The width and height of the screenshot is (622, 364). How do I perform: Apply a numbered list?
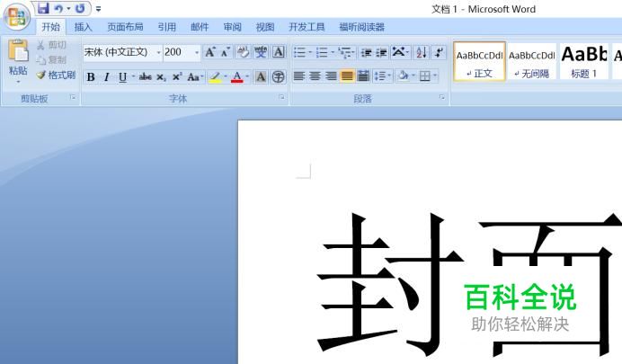[322, 52]
